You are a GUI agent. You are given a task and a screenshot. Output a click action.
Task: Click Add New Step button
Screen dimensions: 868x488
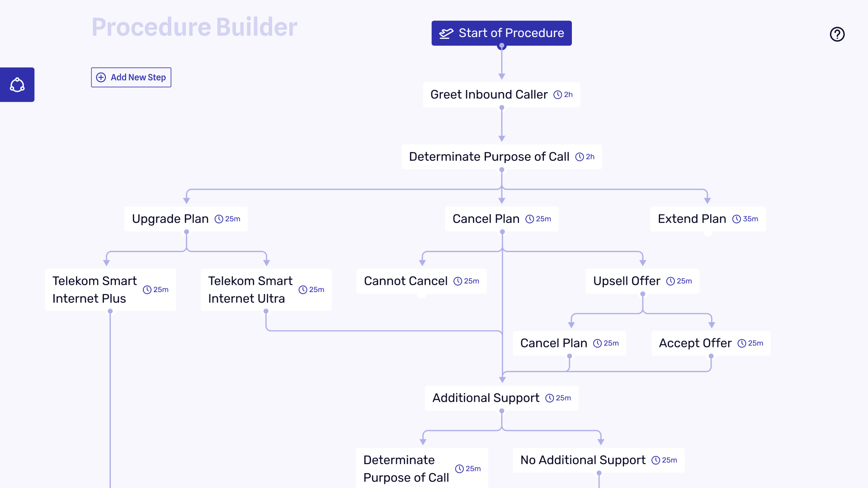[x=131, y=77]
